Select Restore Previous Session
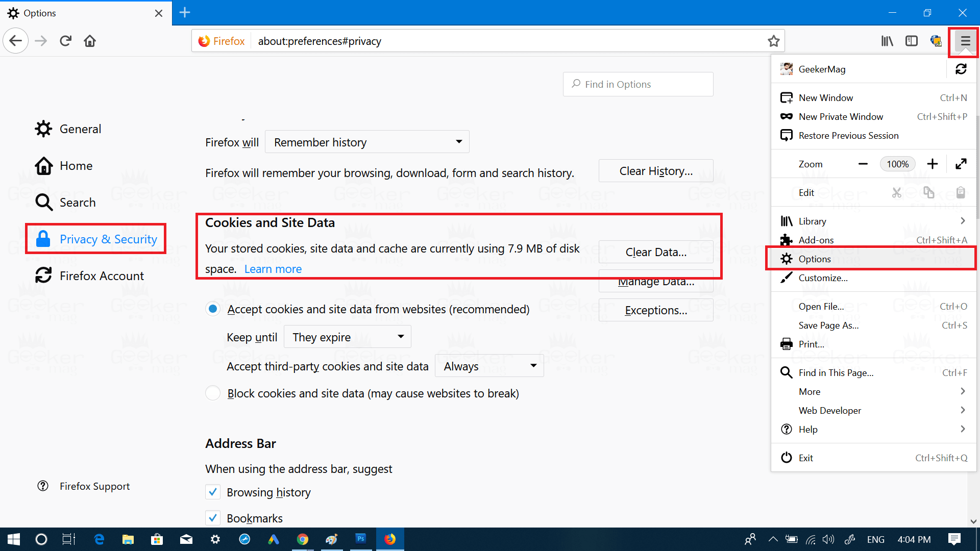980x551 pixels. [x=873, y=135]
